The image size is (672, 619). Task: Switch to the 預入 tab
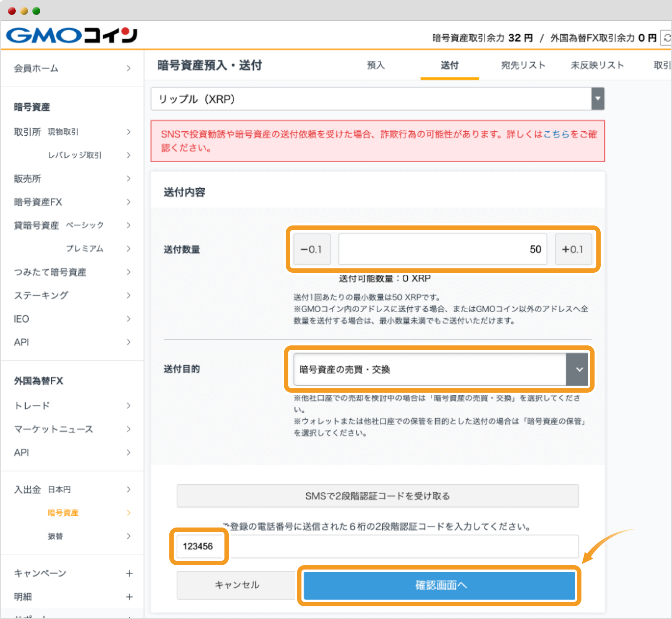pyautogui.click(x=376, y=65)
